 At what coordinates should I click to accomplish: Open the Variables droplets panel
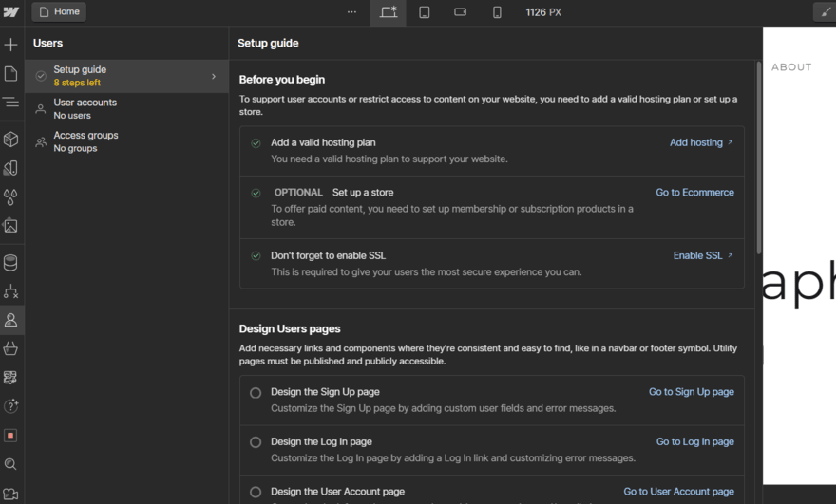[10, 196]
